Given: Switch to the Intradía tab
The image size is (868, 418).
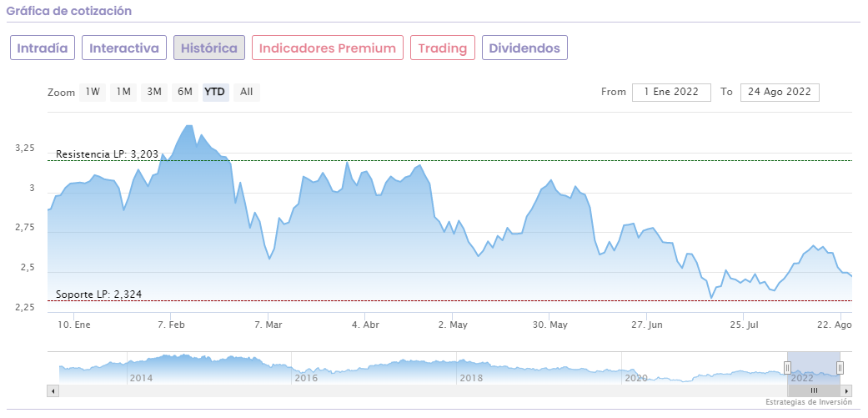Looking at the screenshot, I should pos(43,48).
